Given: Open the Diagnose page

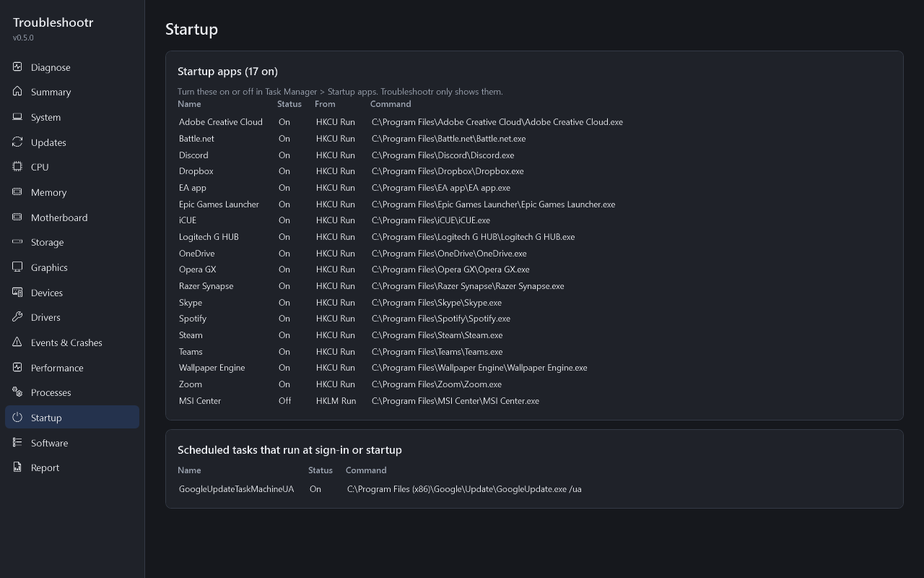Looking at the screenshot, I should click(x=72, y=67).
